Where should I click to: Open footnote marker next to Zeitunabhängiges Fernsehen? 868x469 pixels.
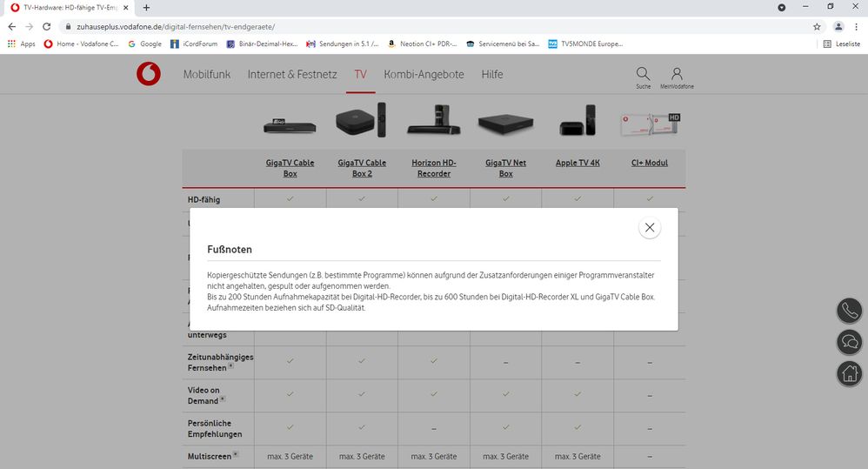point(230,365)
